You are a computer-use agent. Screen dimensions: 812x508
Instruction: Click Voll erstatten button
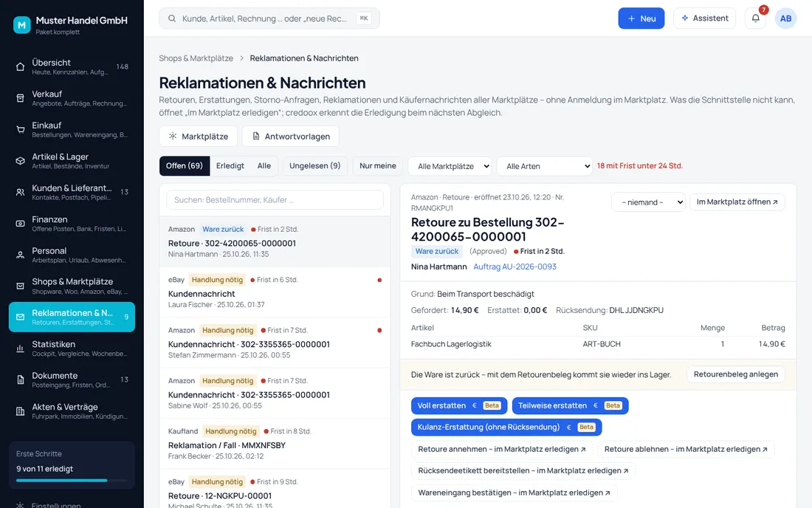[459, 406]
